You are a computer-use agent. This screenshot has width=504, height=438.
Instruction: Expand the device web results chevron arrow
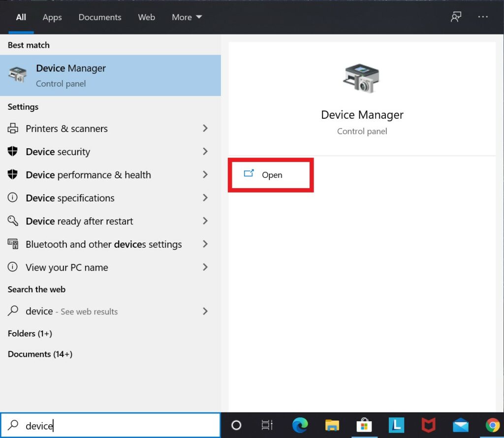[205, 311]
